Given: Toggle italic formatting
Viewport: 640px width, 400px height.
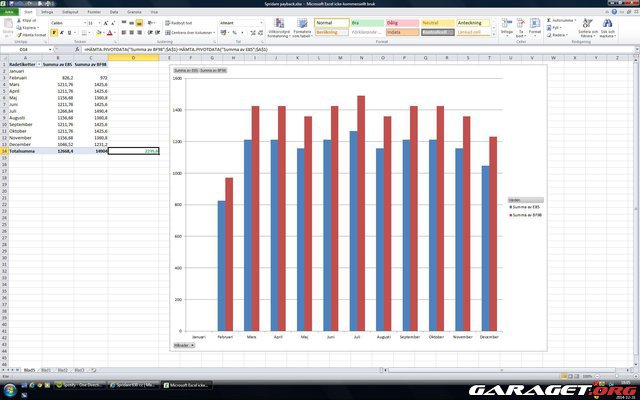Looking at the screenshot, I should point(61,32).
